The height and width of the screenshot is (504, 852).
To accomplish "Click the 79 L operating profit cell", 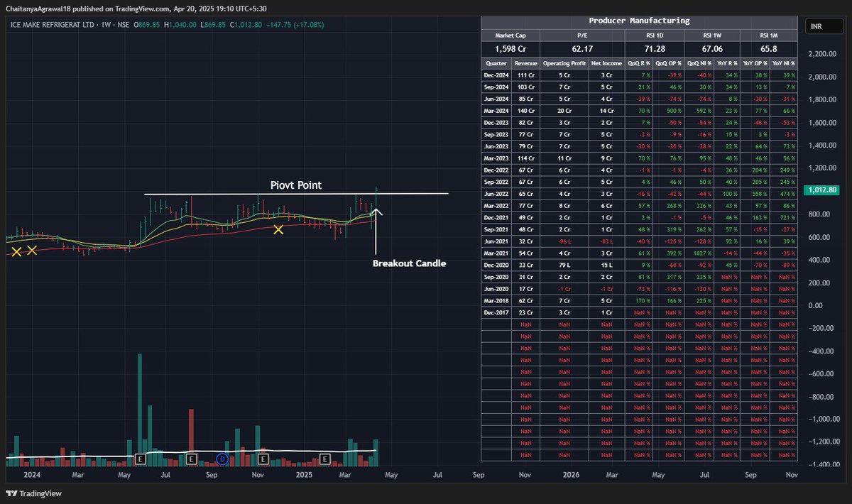I will pyautogui.click(x=564, y=265).
